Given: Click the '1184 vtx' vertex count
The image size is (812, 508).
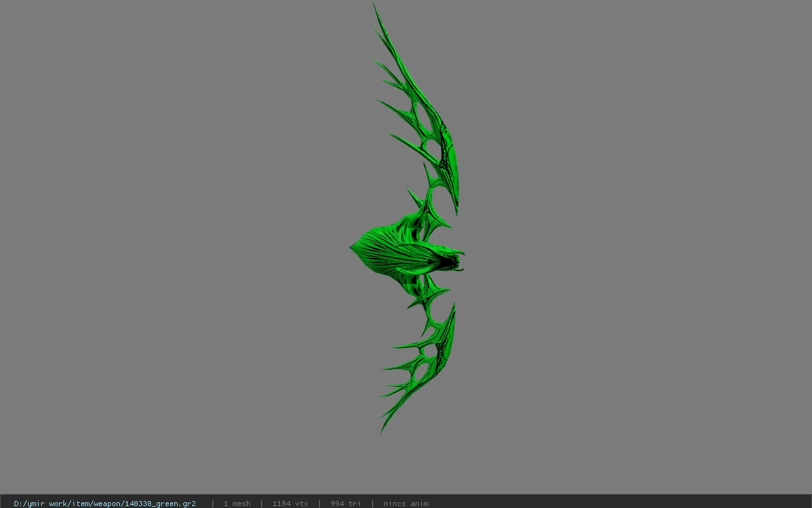Looking at the screenshot, I should [x=290, y=504].
